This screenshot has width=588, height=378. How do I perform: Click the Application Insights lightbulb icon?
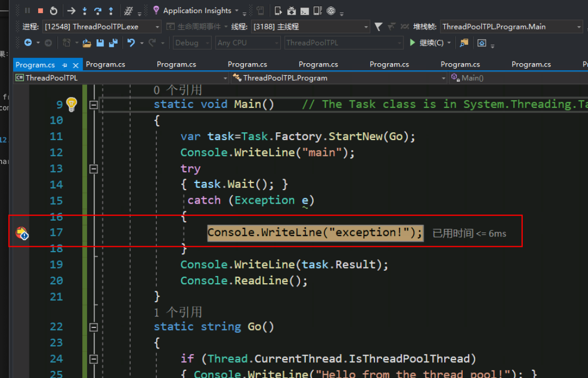(156, 10)
